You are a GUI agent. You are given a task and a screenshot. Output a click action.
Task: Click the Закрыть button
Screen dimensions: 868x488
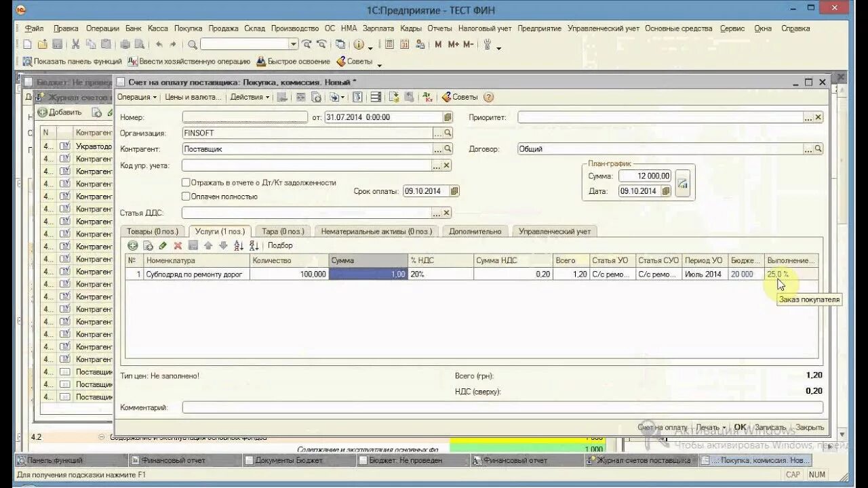tap(810, 428)
